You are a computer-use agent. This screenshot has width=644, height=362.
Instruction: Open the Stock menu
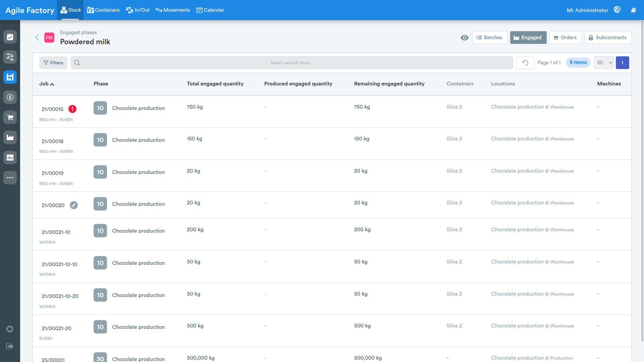(70, 10)
